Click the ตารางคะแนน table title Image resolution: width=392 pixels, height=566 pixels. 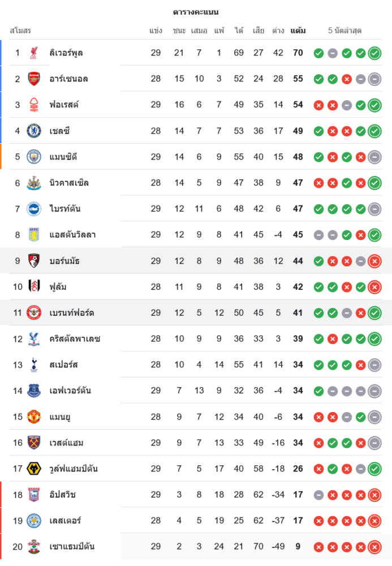(196, 12)
